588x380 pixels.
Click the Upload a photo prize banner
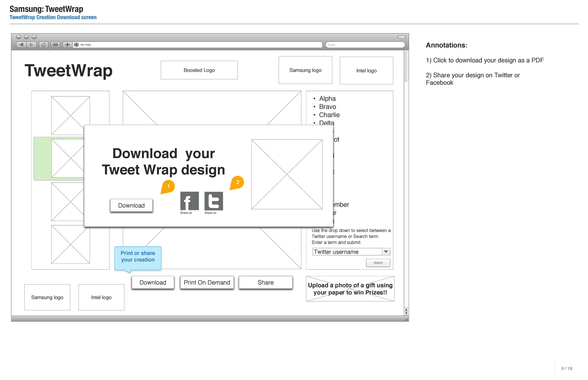(x=350, y=289)
